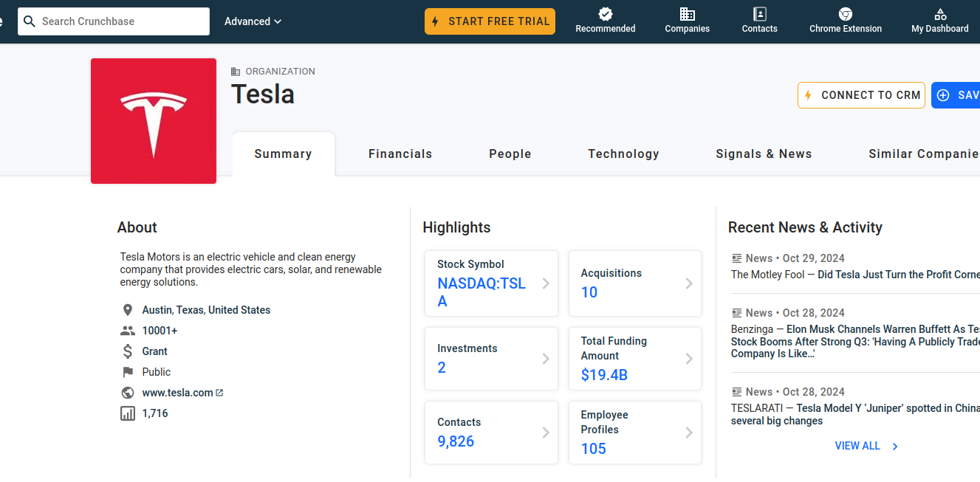Click the investments count 2
The width and height of the screenshot is (980, 482).
click(442, 368)
